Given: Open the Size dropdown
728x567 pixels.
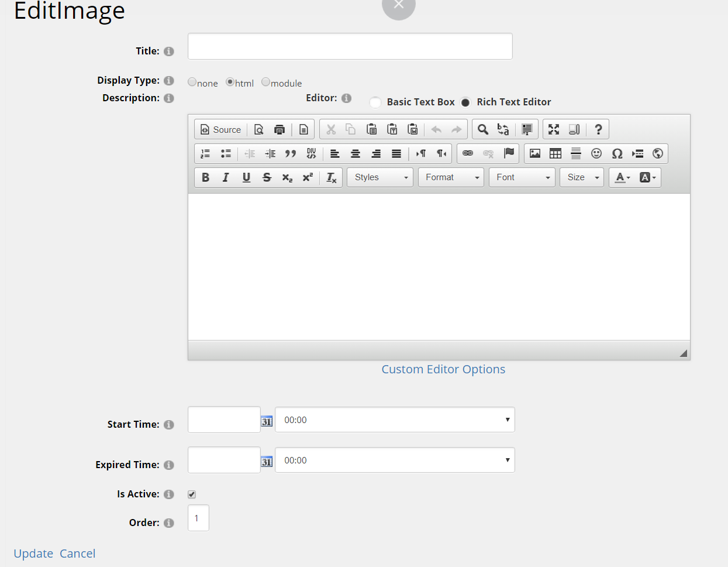Looking at the screenshot, I should click(x=582, y=177).
